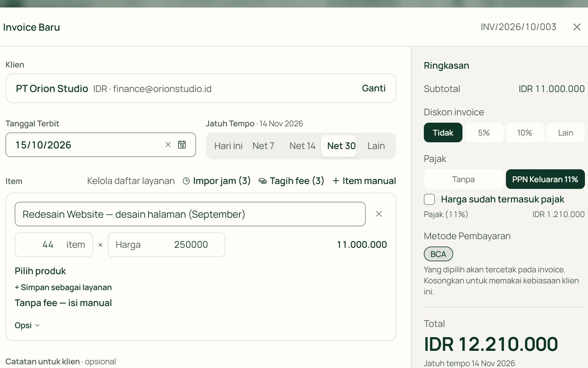Click the item description field
The image size is (588, 368).
[190, 214]
